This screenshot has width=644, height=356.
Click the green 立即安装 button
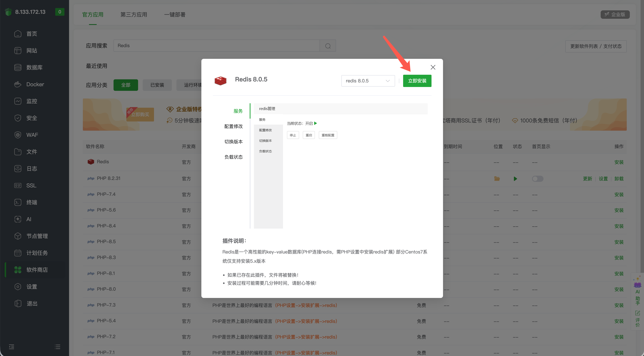[x=417, y=81]
